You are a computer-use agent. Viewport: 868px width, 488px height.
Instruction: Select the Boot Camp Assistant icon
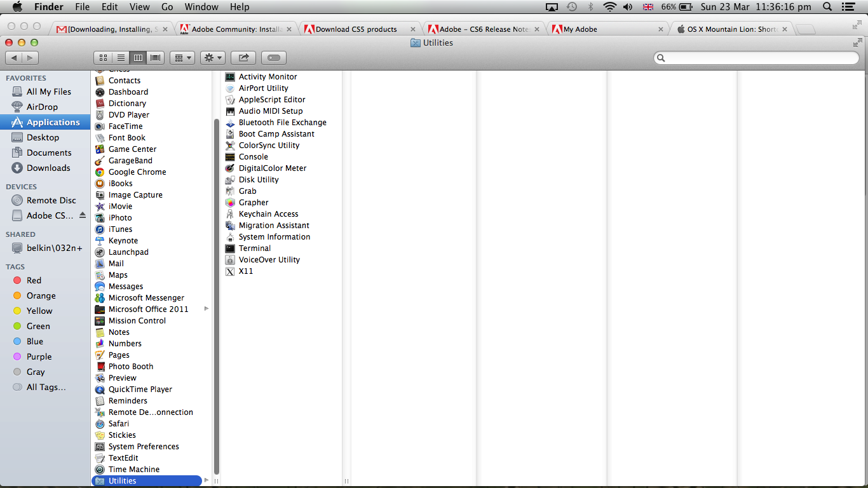coord(230,134)
